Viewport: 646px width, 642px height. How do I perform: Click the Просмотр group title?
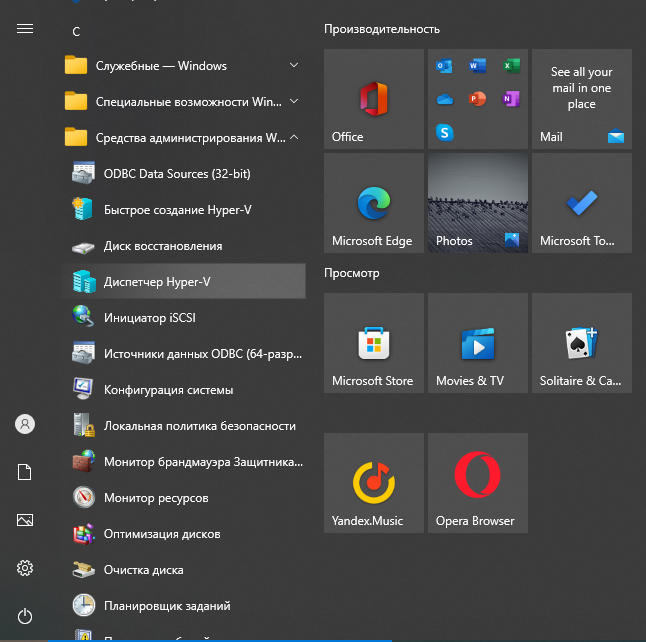(351, 273)
